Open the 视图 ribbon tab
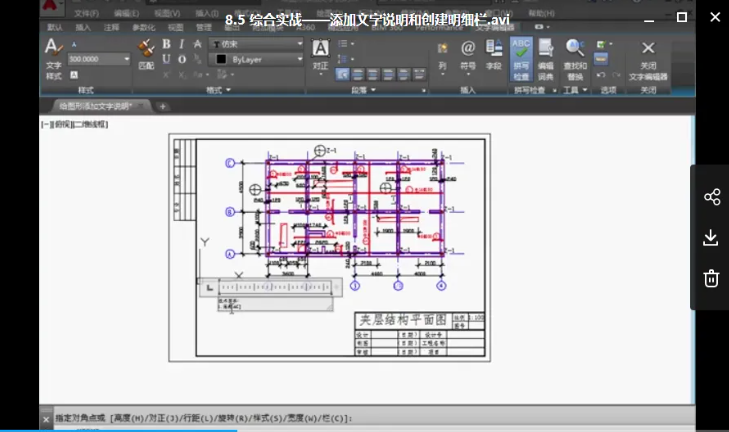The image size is (729, 432). pyautogui.click(x=175, y=27)
